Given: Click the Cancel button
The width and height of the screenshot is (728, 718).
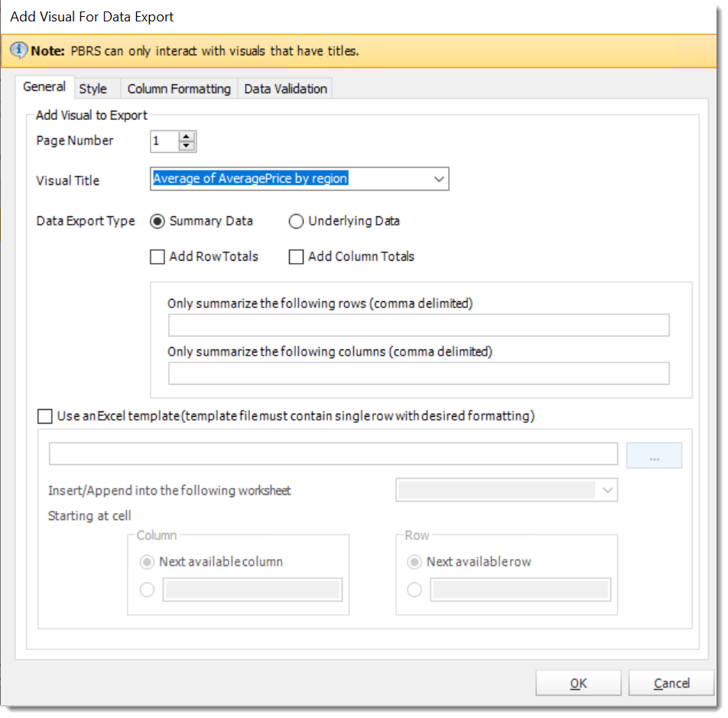Looking at the screenshot, I should 671,683.
